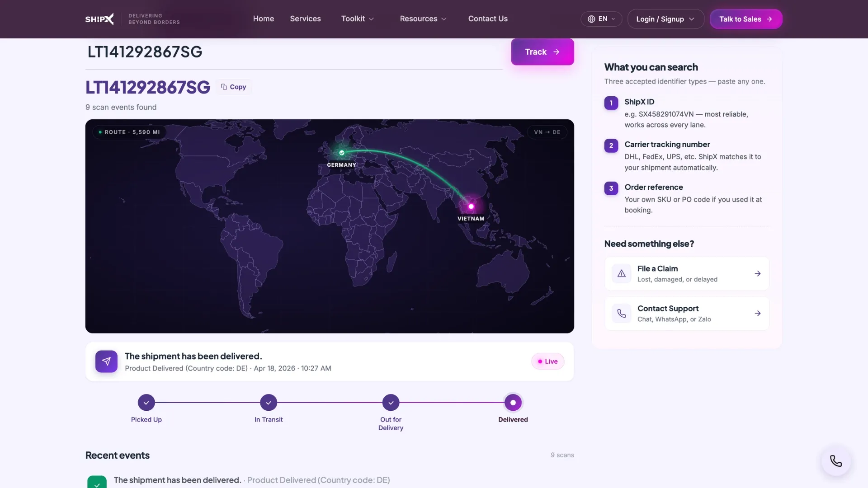The width and height of the screenshot is (868, 488).
Task: Click the arrow inside Talk to Sales button
Action: [x=769, y=19]
